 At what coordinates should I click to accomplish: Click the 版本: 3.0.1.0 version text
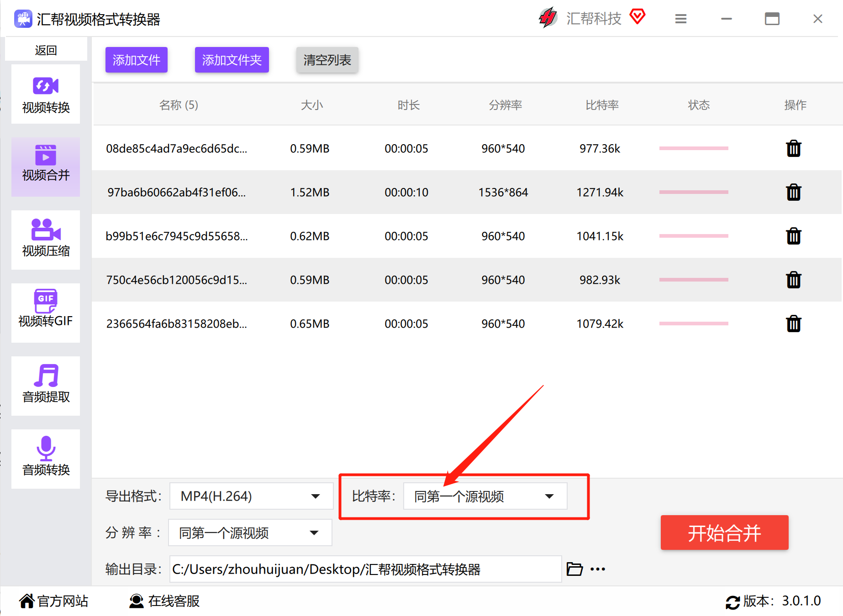tap(782, 601)
